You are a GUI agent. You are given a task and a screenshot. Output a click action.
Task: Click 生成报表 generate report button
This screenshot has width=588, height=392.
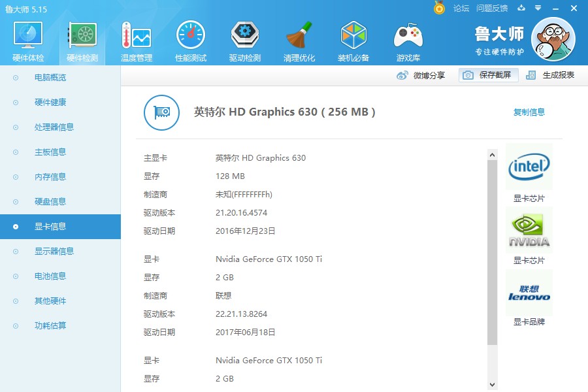pyautogui.click(x=550, y=75)
